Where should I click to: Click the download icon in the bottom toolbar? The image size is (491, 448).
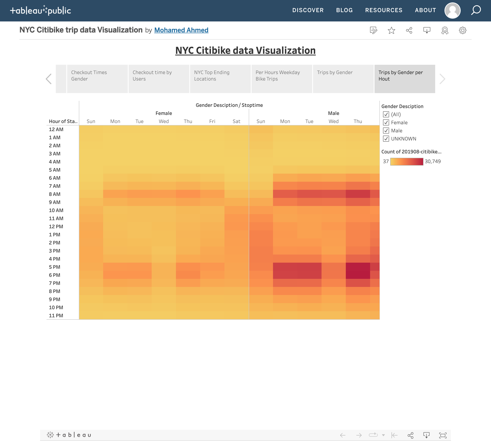[x=426, y=435]
